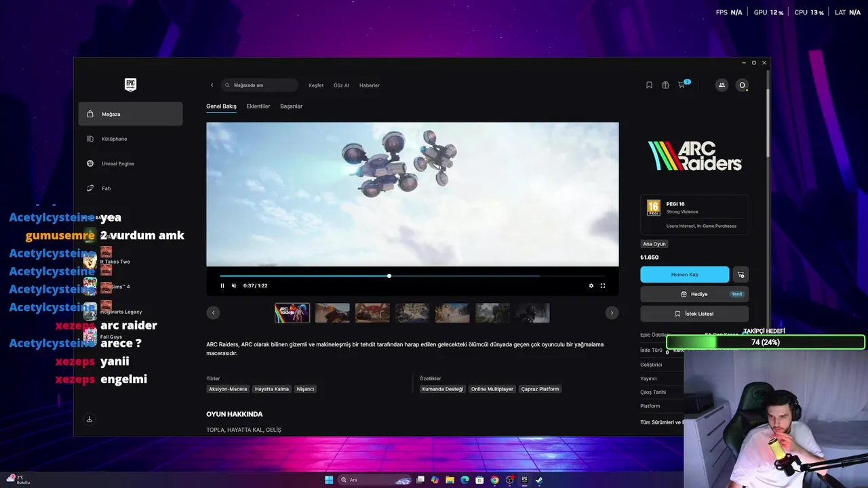
Task: Open Task View on the taskbar
Action: [420, 480]
